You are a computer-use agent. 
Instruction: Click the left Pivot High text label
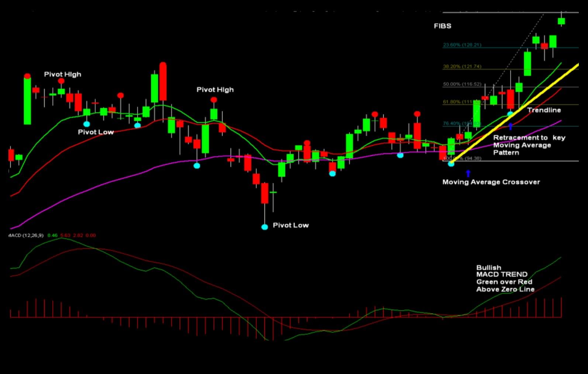click(62, 75)
